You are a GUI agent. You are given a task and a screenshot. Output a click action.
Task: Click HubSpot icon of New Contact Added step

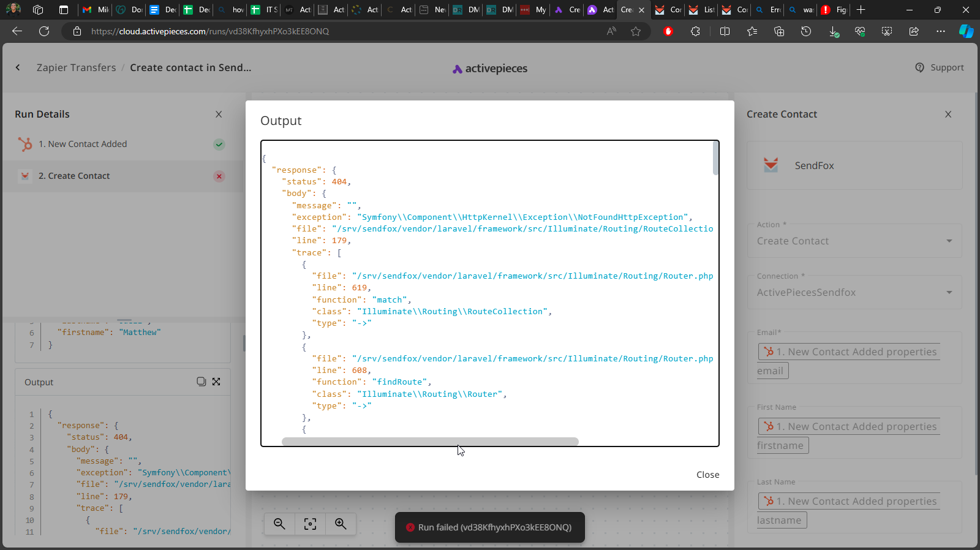25,144
